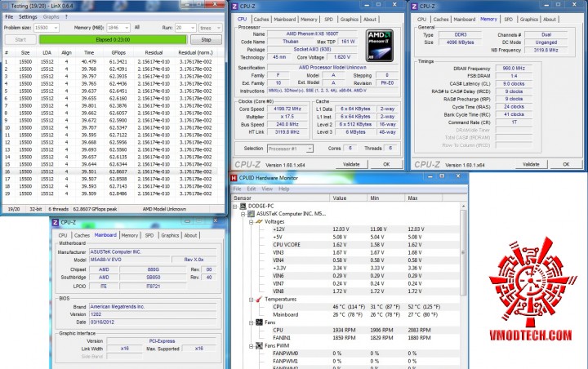Collapse the Temperatures tree branch
This screenshot has width=588, height=369.
pos(252,300)
